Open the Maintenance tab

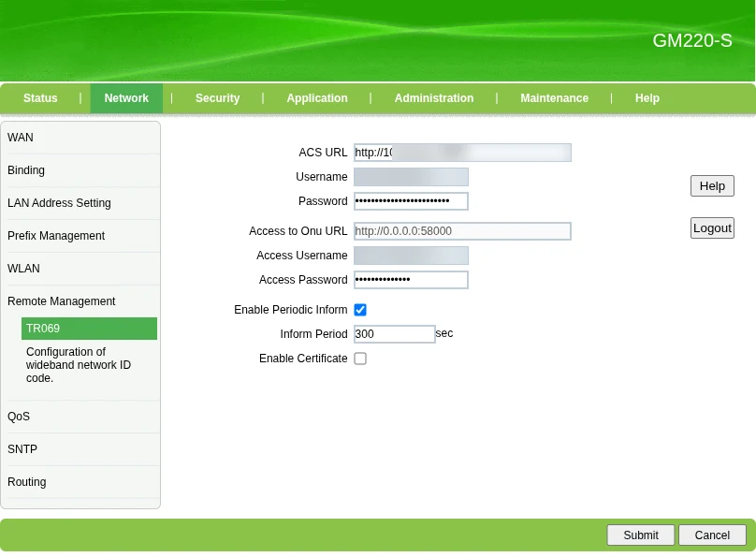(x=555, y=98)
